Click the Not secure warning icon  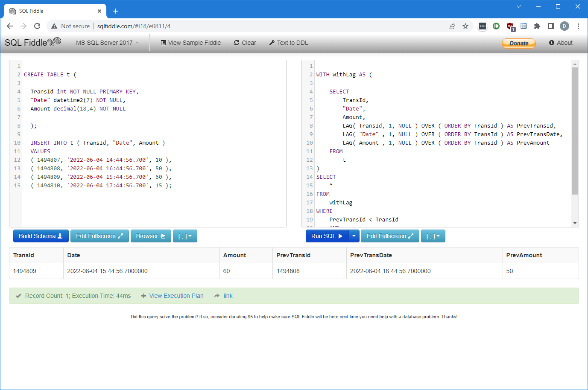click(x=54, y=26)
